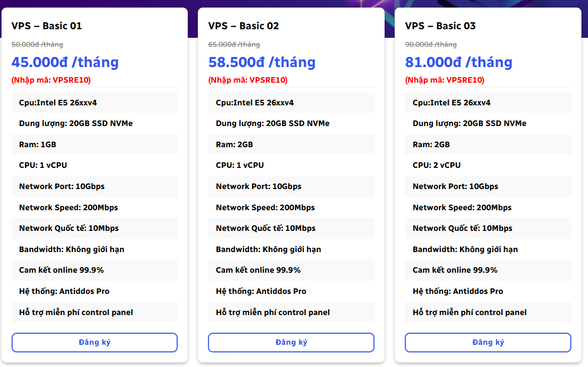The width and height of the screenshot is (588, 367).
Task: Click CPU: 2 vCPU row in Basic 03
Action: coord(437,165)
